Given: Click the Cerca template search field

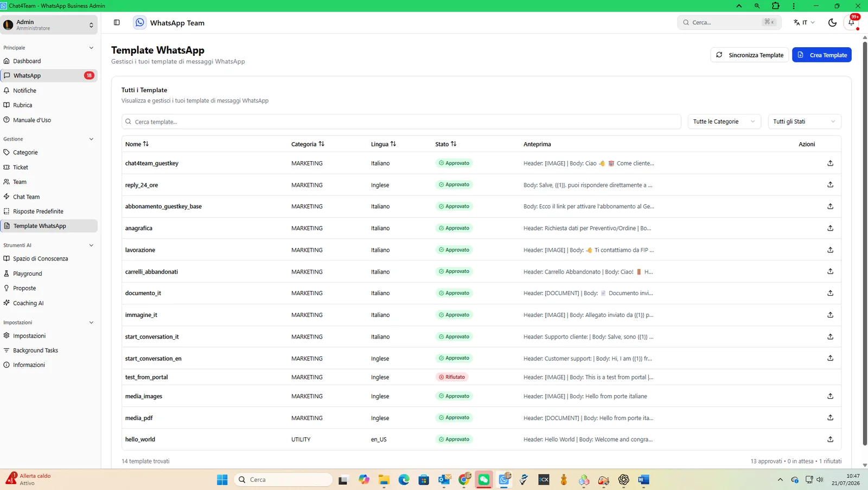Looking at the screenshot, I should 401,122.
